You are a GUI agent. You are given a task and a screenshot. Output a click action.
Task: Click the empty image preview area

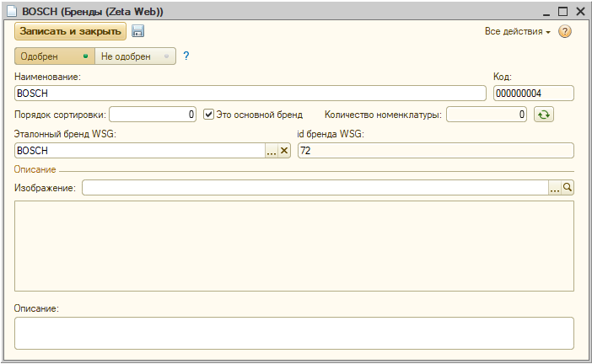[294, 246]
